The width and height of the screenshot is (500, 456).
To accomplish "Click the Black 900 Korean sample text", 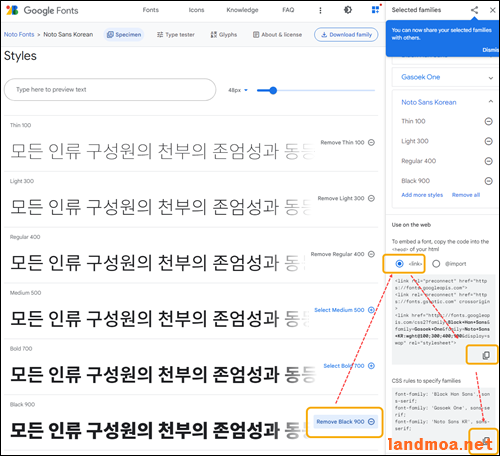I will coord(160,430).
